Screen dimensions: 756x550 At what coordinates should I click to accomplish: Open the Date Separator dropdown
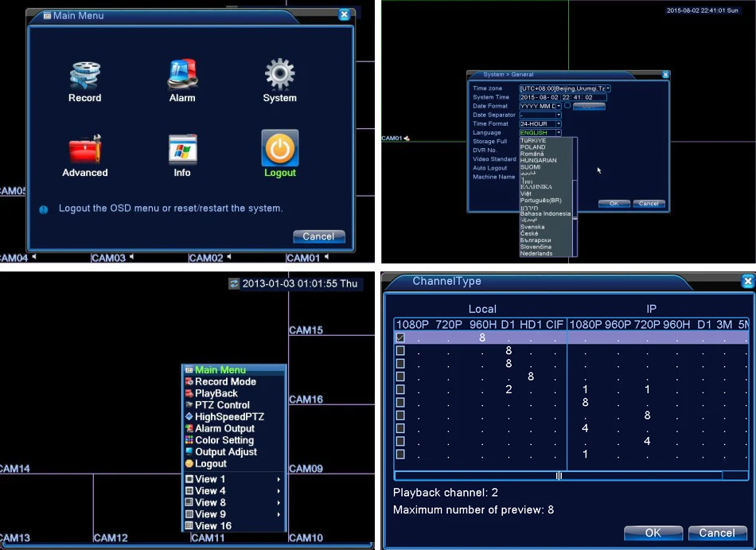(559, 115)
